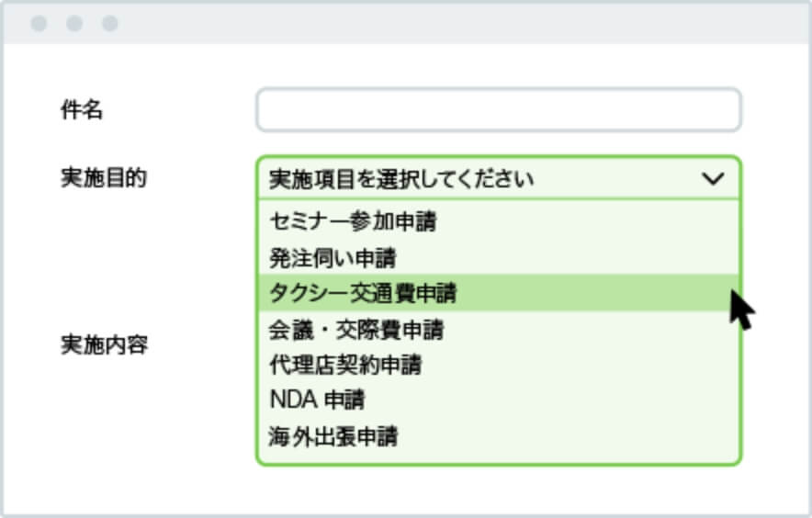
Task: Select the NDA 申請 entry
Action: tap(498, 400)
